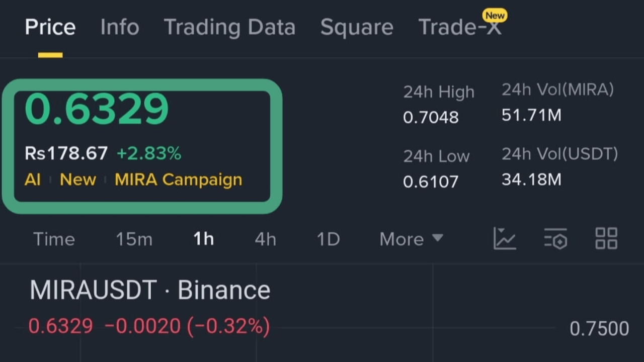This screenshot has width=644, height=362.
Task: Choose the 4h chart interval
Action: pos(265,239)
